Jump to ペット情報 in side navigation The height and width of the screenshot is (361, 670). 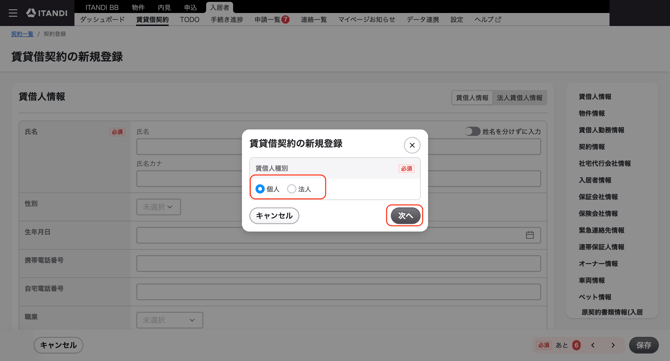(x=595, y=297)
